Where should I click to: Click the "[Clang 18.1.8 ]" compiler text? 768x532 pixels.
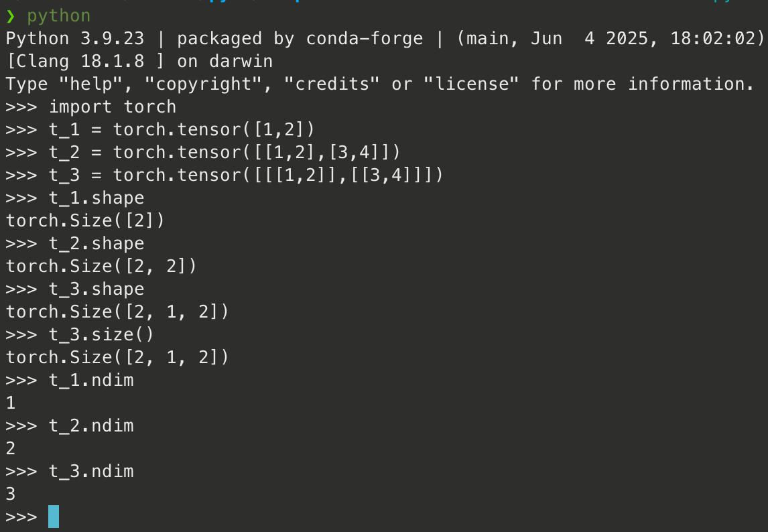click(86, 62)
